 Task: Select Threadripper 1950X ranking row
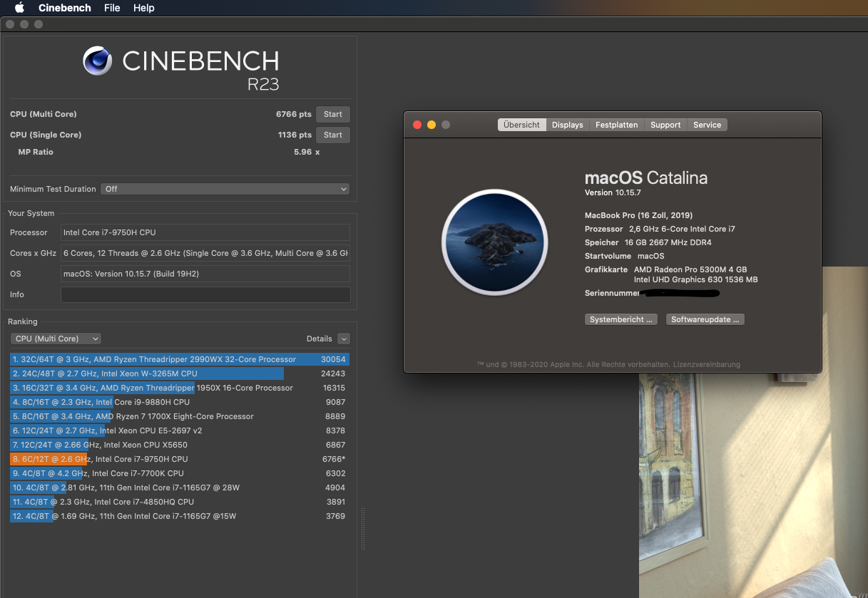(180, 388)
